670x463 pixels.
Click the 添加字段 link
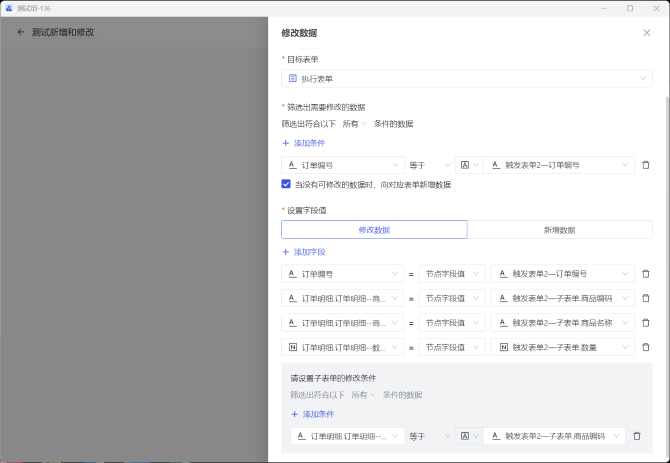[x=303, y=252]
